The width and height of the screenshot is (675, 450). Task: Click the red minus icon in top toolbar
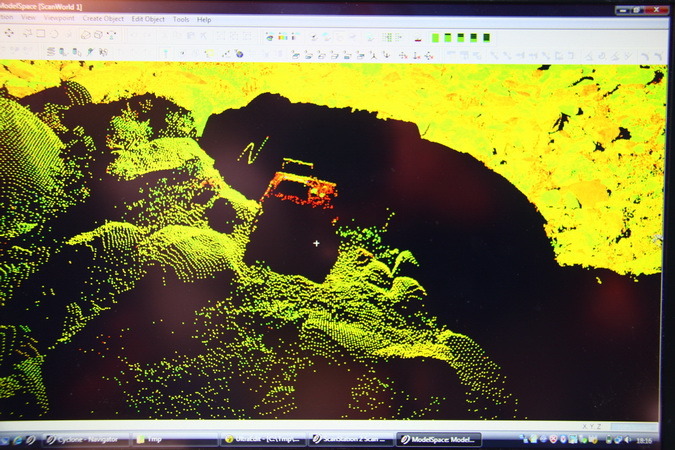[417, 39]
